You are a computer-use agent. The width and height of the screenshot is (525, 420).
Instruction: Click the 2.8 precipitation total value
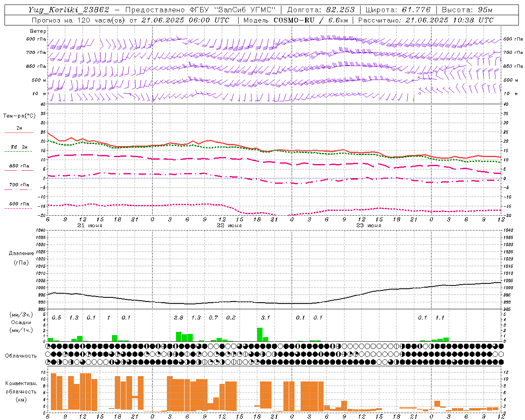pos(178,317)
